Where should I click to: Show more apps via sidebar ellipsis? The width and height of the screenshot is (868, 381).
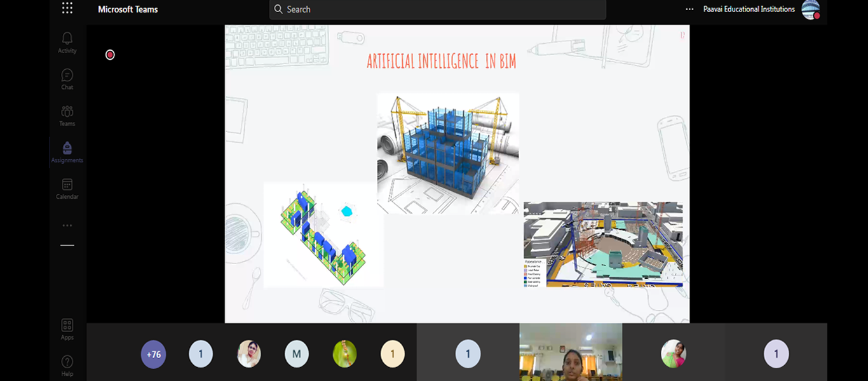67,225
